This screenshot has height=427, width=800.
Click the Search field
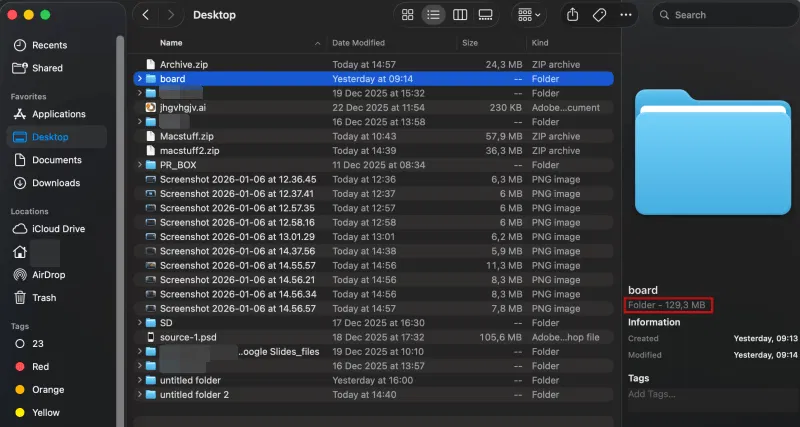click(x=724, y=15)
